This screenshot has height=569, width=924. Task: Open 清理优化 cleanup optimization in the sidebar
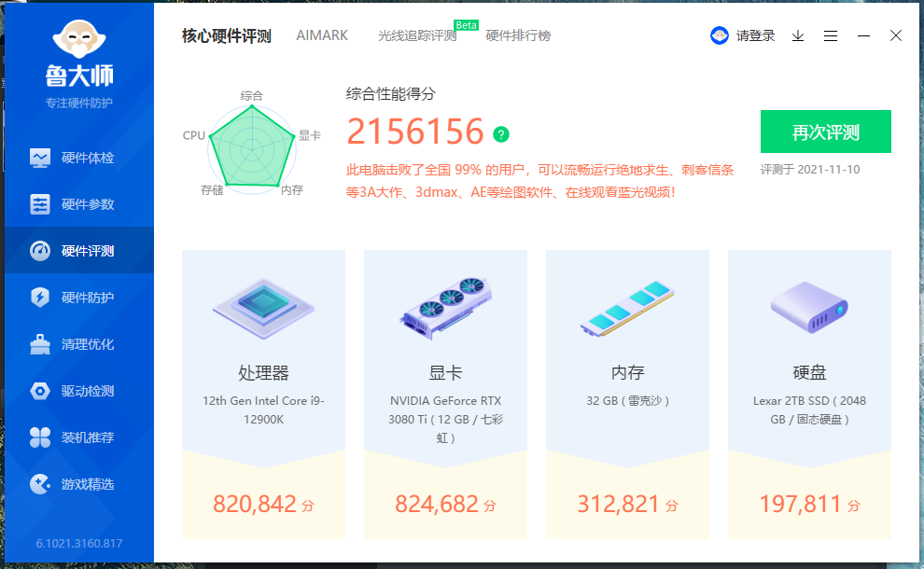click(x=79, y=344)
